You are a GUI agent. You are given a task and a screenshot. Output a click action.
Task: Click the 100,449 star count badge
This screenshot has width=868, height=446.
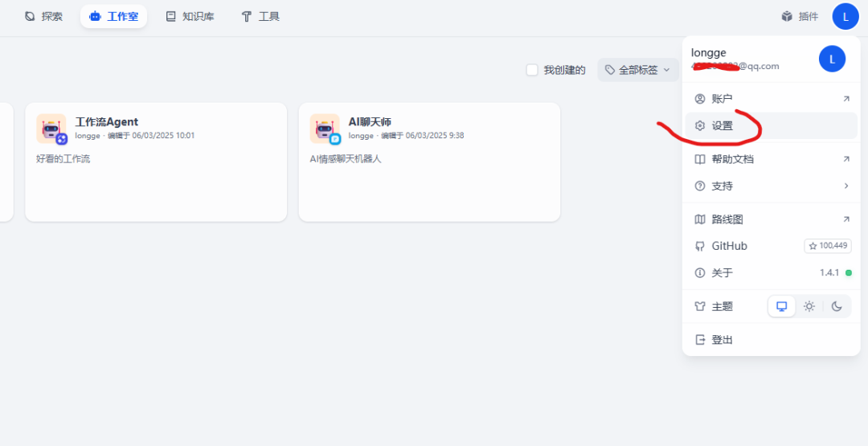(828, 246)
